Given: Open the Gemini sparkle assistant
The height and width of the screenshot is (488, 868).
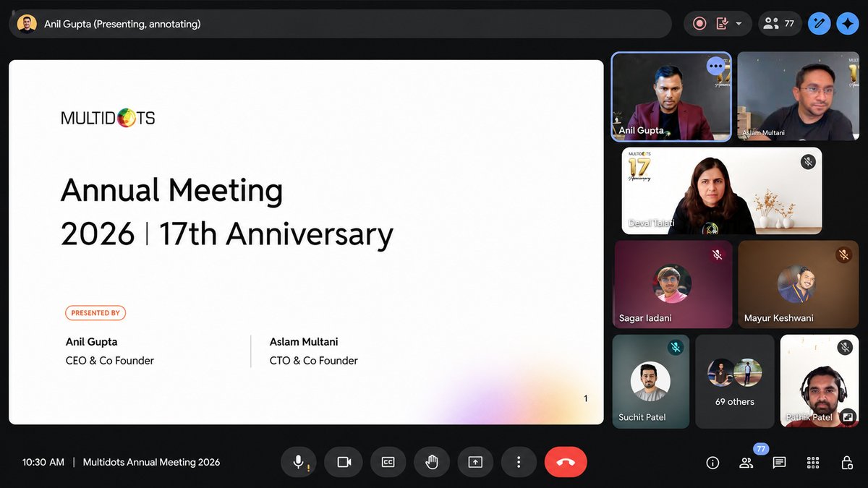Looking at the screenshot, I should click(847, 24).
